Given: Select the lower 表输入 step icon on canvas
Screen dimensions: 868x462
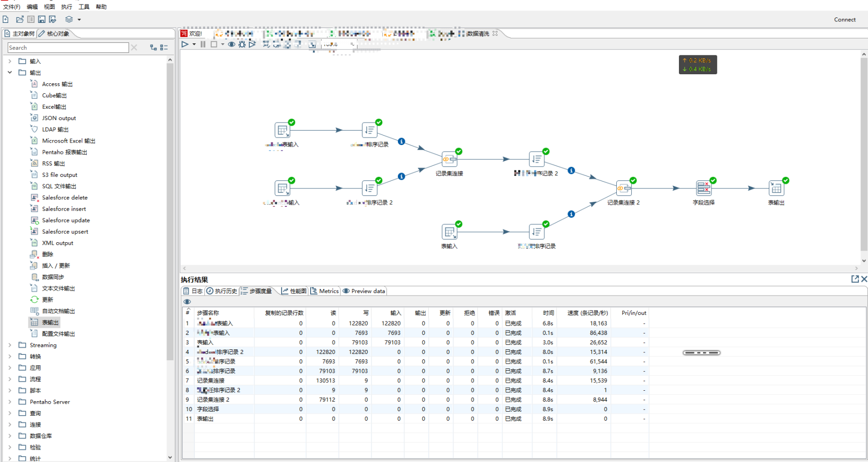Looking at the screenshot, I should [x=449, y=232].
